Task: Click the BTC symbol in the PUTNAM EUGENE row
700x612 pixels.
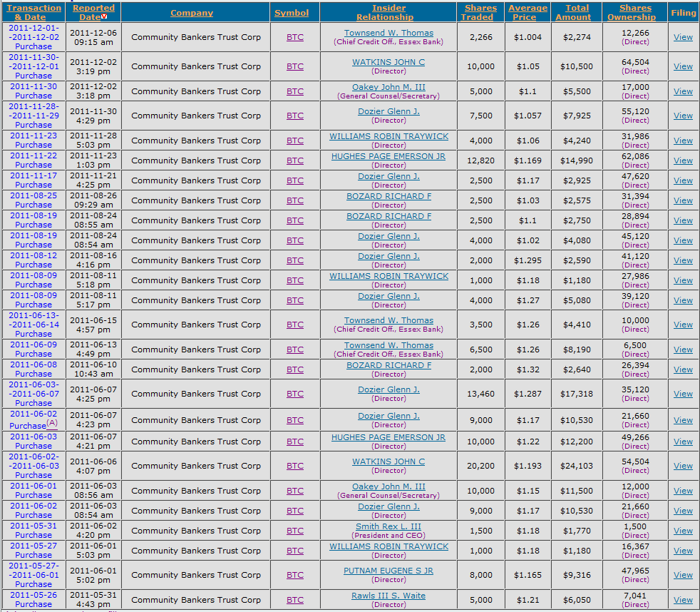Action: point(295,575)
